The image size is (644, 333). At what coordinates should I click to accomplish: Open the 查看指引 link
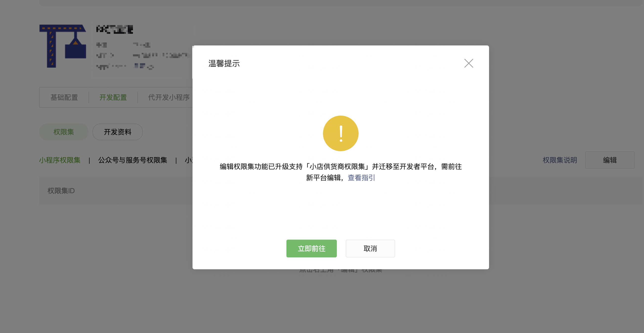pos(361,178)
